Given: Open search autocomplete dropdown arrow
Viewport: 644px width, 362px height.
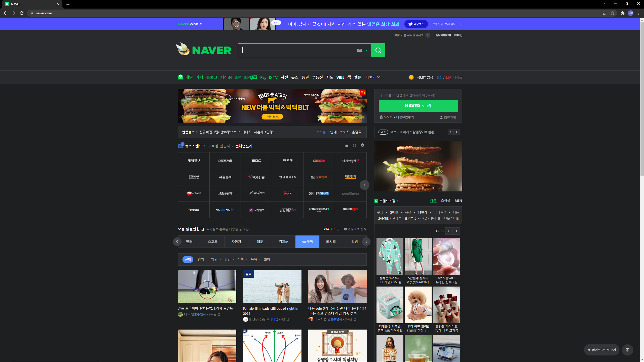Looking at the screenshot, I should coord(366,50).
